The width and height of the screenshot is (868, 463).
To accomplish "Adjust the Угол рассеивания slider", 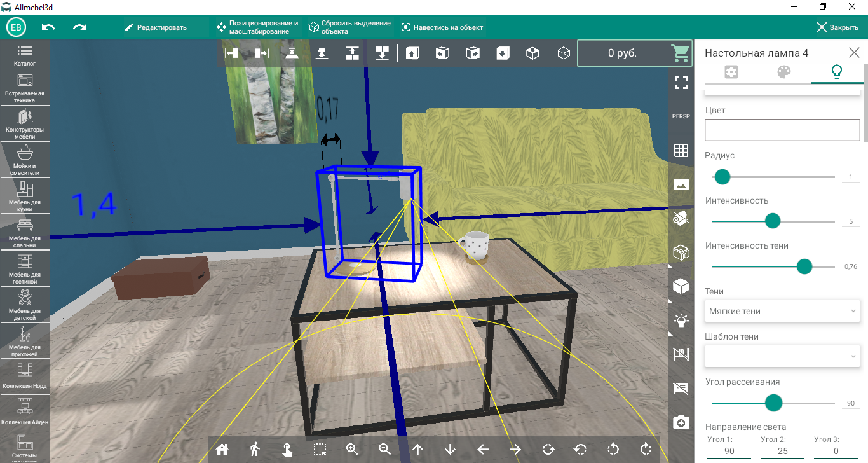I will point(773,403).
